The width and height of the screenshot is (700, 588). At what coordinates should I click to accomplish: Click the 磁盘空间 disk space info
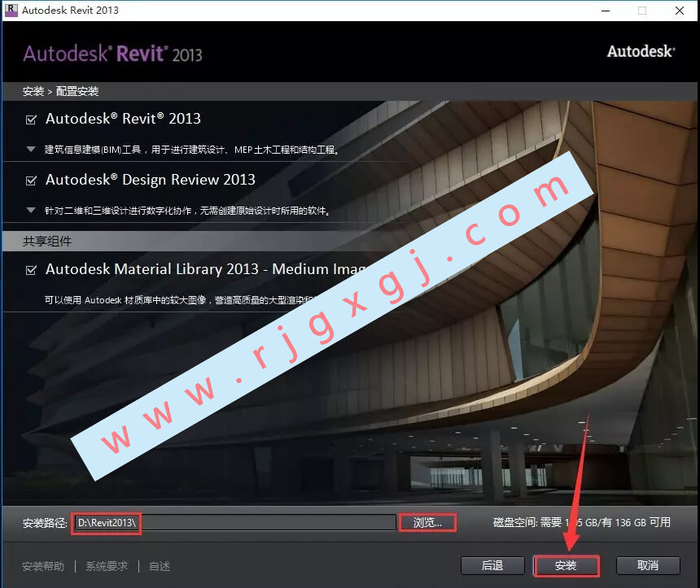582,522
